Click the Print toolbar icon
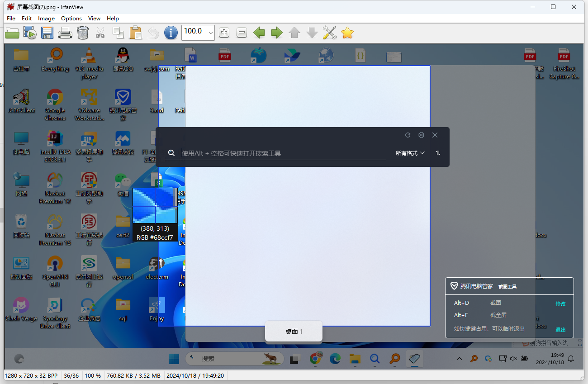588x384 pixels. pyautogui.click(x=65, y=33)
